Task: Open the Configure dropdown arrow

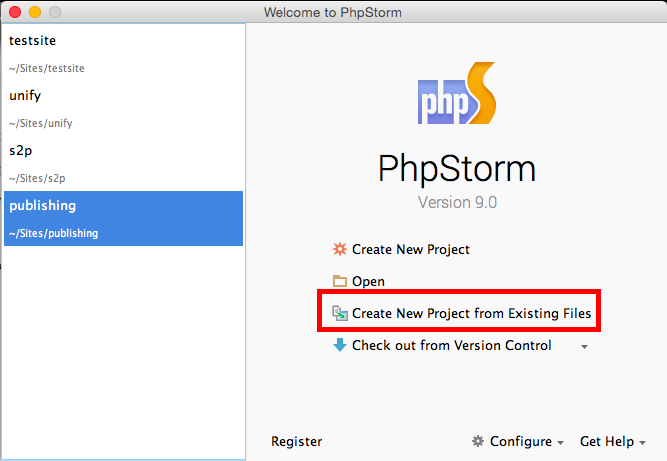Action: coord(561,443)
